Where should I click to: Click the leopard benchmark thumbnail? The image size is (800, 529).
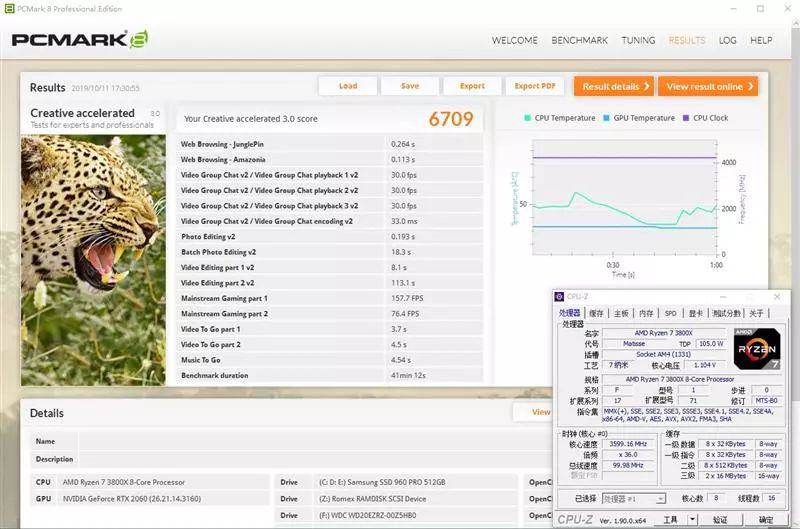pos(93,260)
